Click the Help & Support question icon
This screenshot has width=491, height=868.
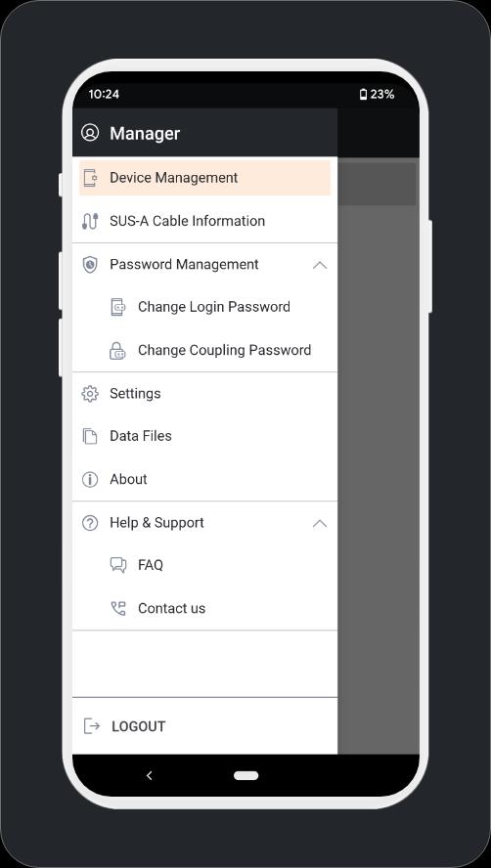90,523
